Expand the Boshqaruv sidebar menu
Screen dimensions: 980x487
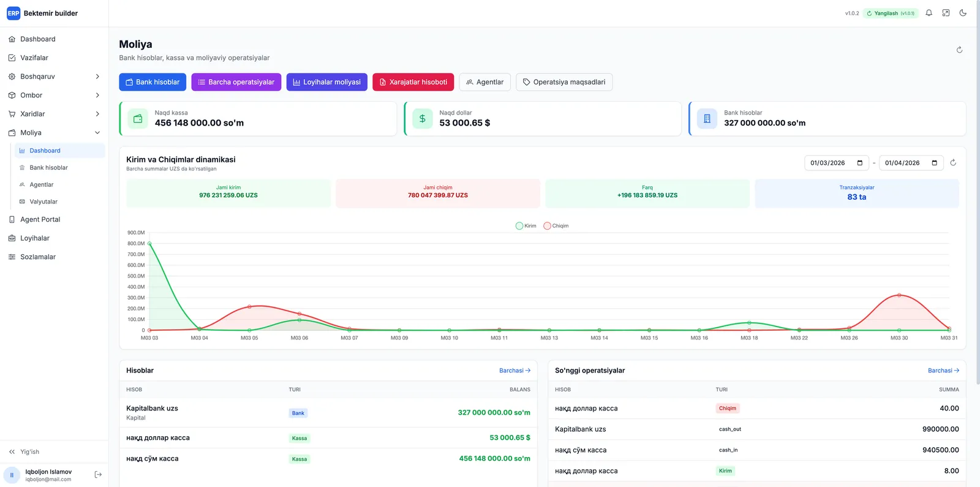tap(55, 77)
